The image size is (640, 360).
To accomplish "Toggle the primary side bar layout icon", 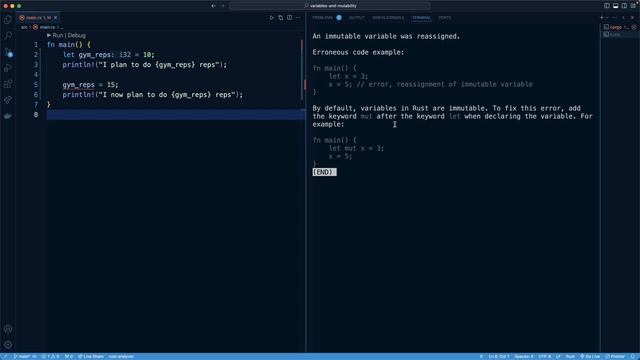I will [607, 6].
